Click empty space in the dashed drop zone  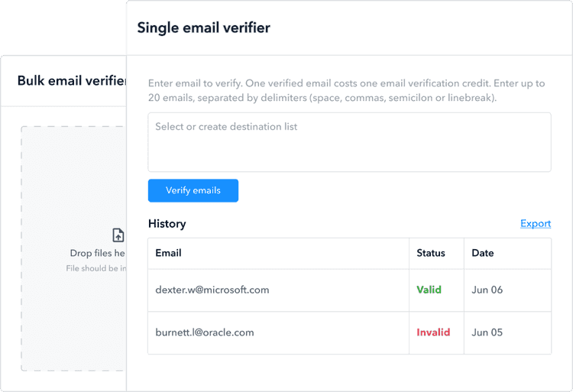click(x=73, y=329)
